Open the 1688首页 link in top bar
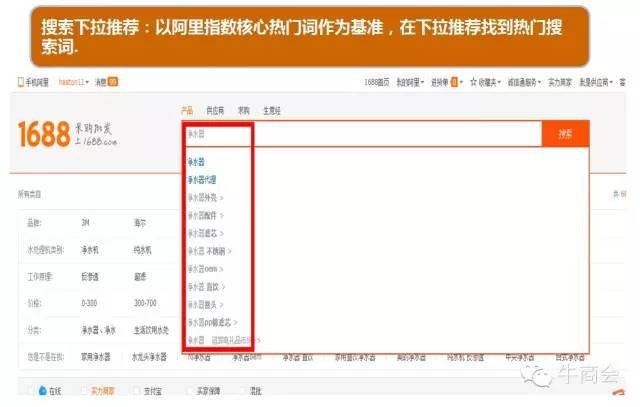 [x=377, y=82]
